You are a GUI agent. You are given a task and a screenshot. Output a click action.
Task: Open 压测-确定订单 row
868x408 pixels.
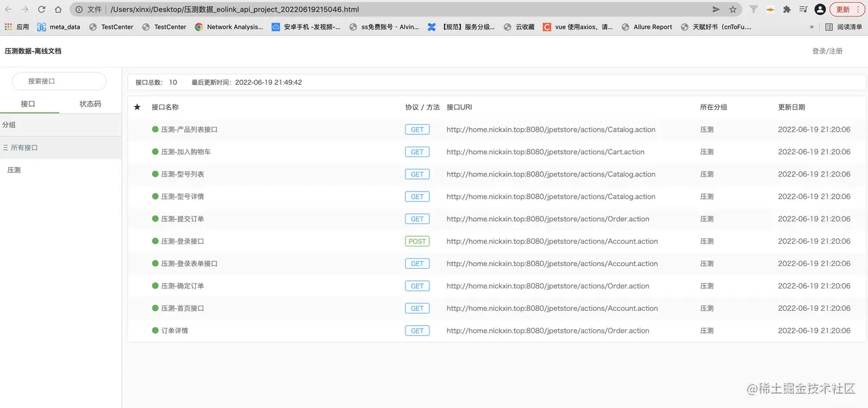[x=496, y=286]
